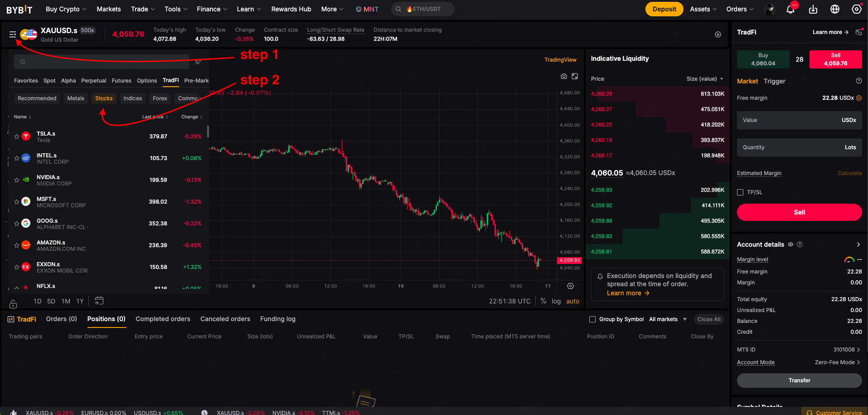Click the lock icon below the chart
This screenshot has height=415, width=868.
(13, 304)
